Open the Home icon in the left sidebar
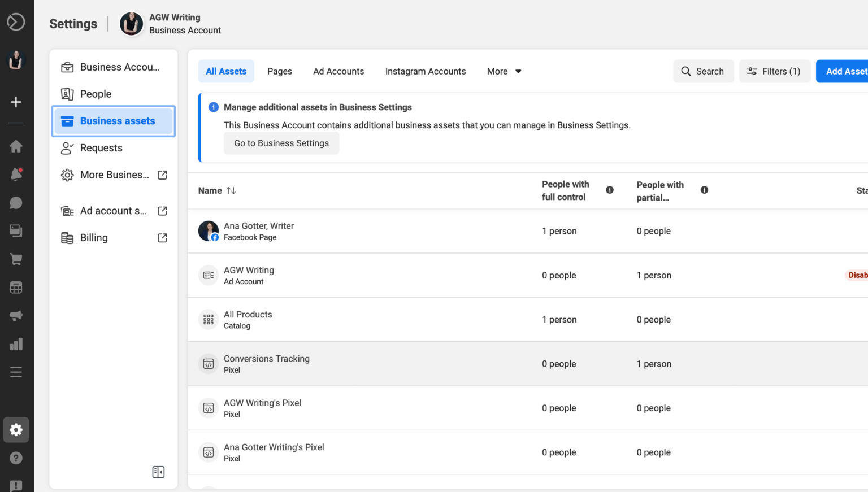Screen dimensions: 868x492 16,146
